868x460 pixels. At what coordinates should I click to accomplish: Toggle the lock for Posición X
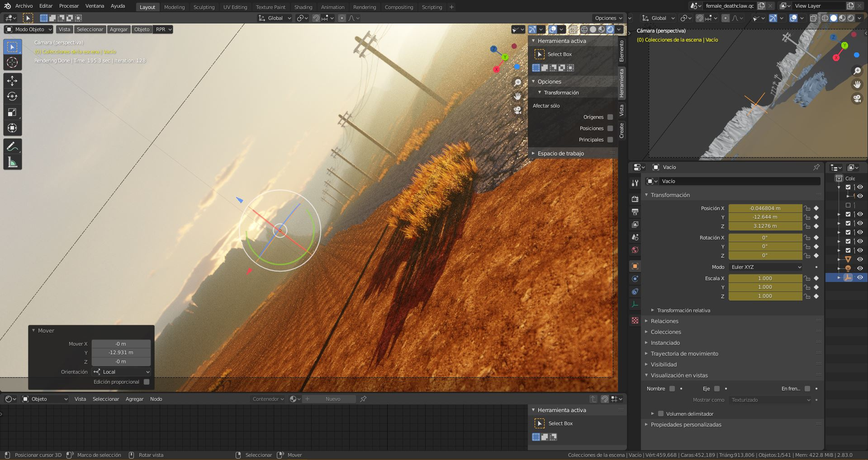click(807, 208)
